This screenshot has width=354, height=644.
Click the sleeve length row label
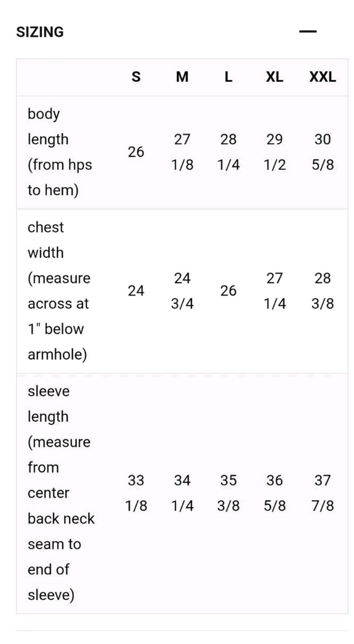pyautogui.click(x=61, y=493)
